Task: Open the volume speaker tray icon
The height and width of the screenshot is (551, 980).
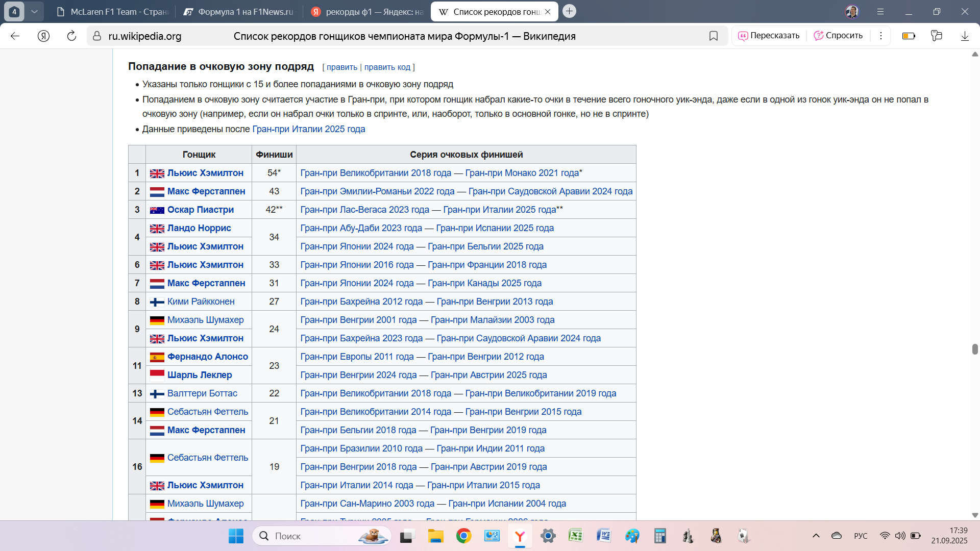Action: pyautogui.click(x=900, y=536)
